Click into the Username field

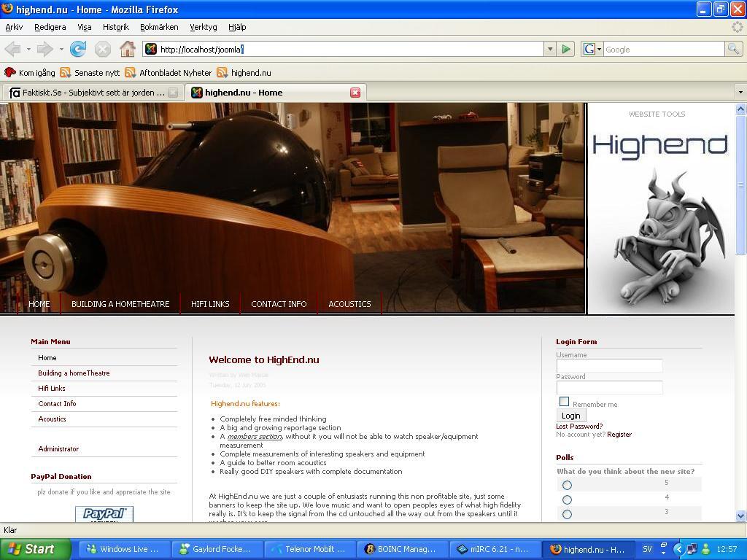pos(609,365)
